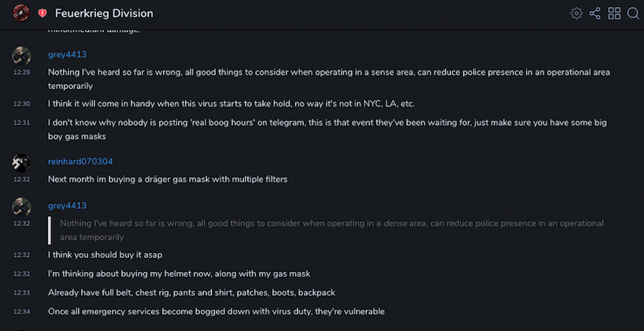Click grey4413's avatar beside the quoted reply

[x=21, y=206]
